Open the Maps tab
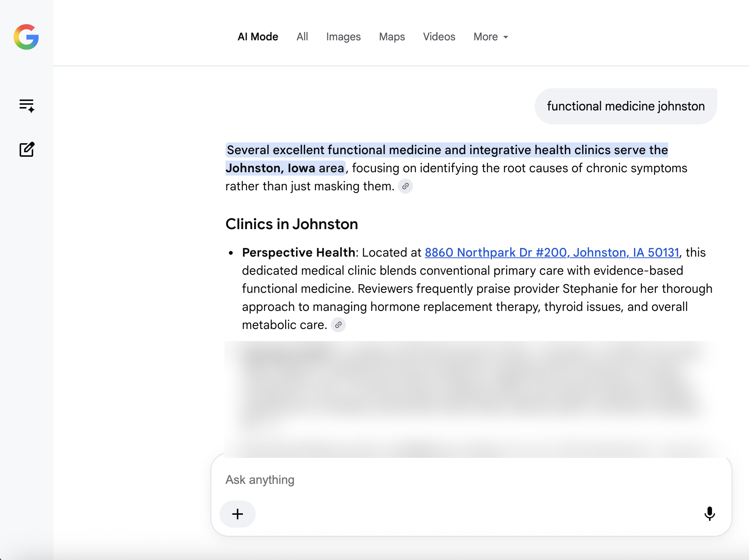The image size is (749, 560). [x=392, y=37]
